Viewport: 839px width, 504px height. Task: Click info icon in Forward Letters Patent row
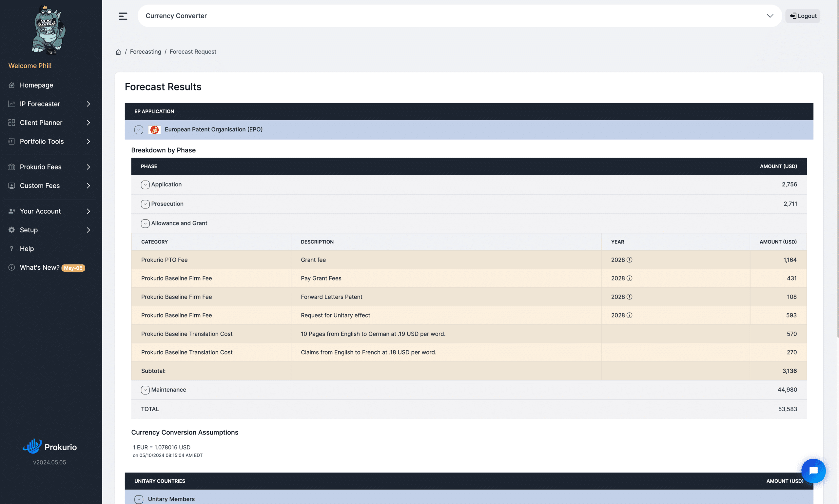[x=630, y=297]
